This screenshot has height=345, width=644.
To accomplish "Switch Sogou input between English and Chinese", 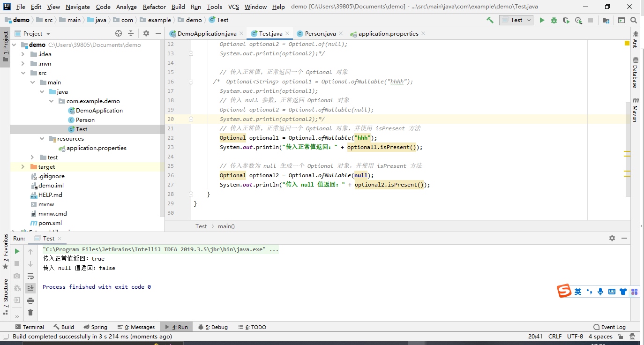I will tap(577, 291).
